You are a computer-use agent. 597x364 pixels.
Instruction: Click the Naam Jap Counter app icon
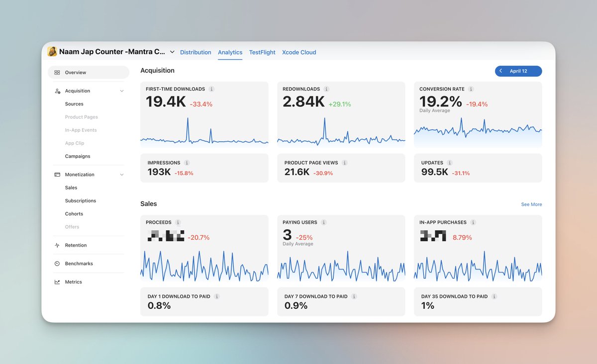pyautogui.click(x=52, y=51)
